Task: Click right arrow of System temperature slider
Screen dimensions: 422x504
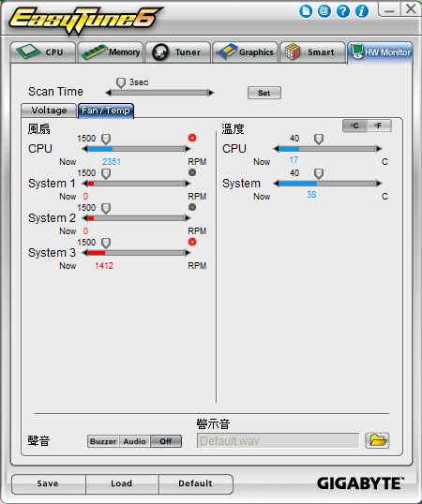Action: (379, 184)
